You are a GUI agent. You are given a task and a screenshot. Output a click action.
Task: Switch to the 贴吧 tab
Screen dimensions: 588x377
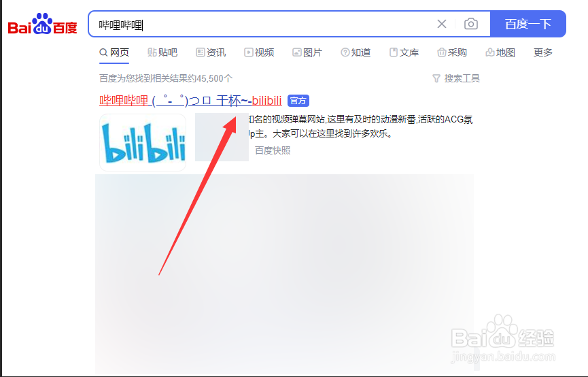click(162, 52)
